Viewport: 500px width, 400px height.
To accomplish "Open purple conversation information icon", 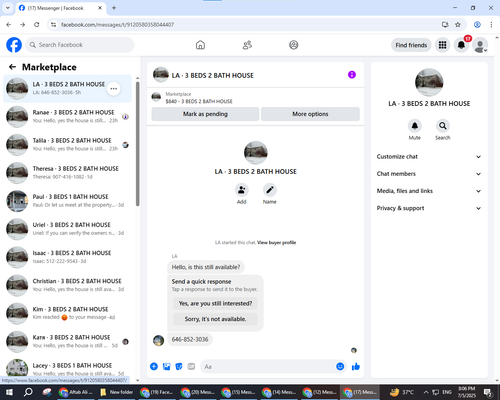I will click(x=352, y=75).
